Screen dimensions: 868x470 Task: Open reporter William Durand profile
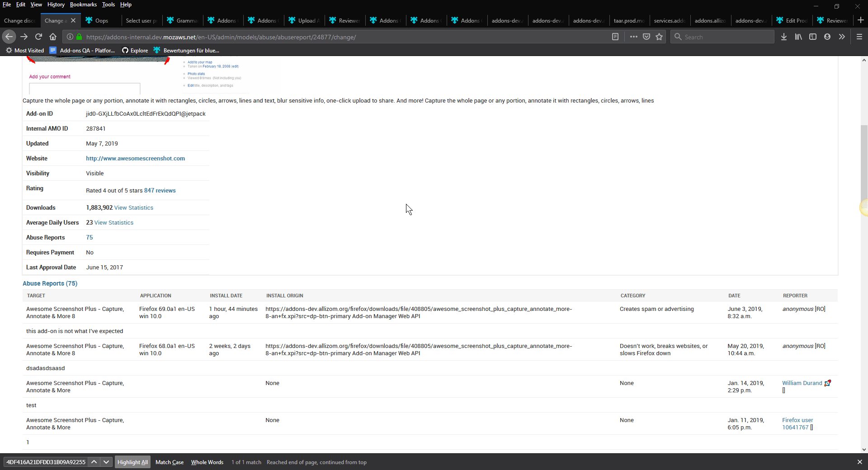(x=802, y=383)
